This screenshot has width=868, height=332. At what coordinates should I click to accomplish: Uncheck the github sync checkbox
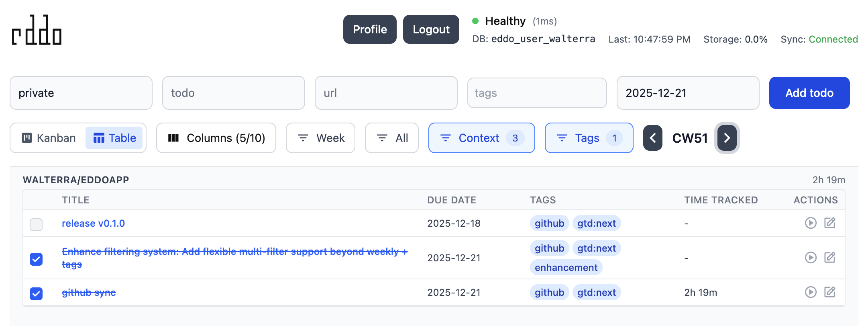[x=36, y=294]
